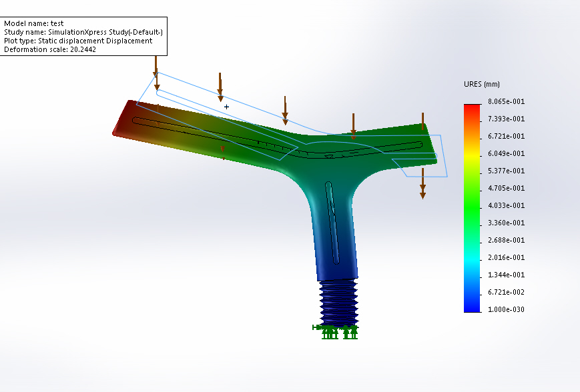
Task: Select the URES (mm) legend title
Action: 481,85
